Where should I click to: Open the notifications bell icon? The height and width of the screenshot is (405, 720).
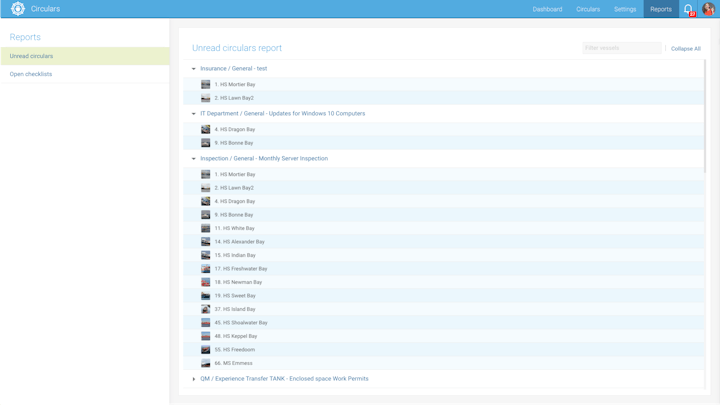[x=688, y=9]
